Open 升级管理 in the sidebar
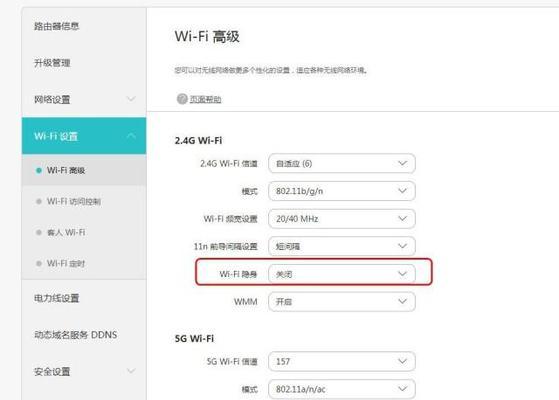Viewport: 559px width, 400px height. pos(52,63)
